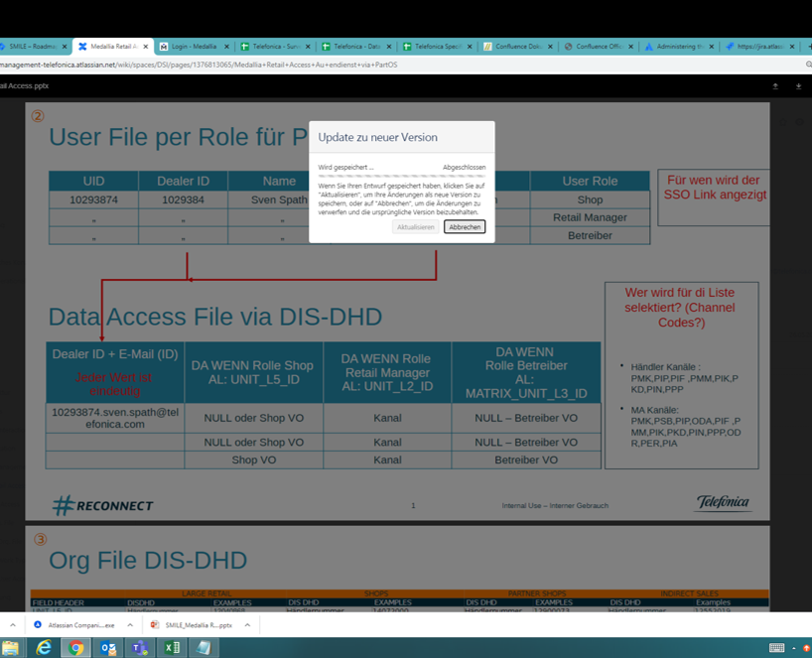Viewport: 812px width, 658px height.
Task: Open Excel from the taskbar
Action: click(172, 648)
